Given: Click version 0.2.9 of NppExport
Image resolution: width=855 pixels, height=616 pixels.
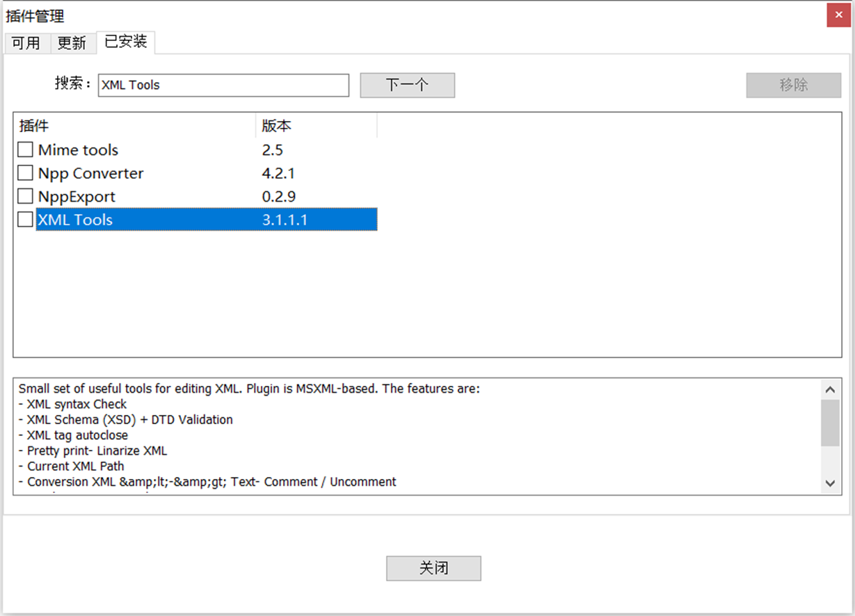Looking at the screenshot, I should point(279,196).
